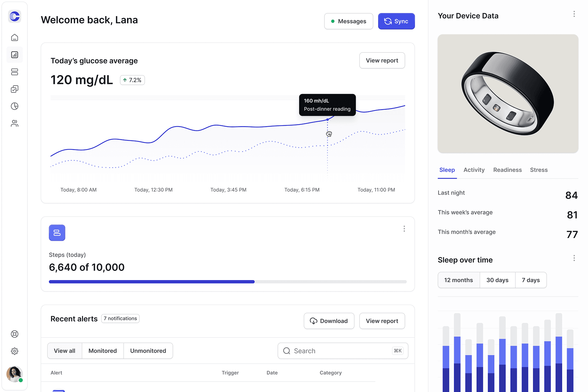Click the Today, 11:00 PM axis label
The image size is (588, 392).
point(376,190)
